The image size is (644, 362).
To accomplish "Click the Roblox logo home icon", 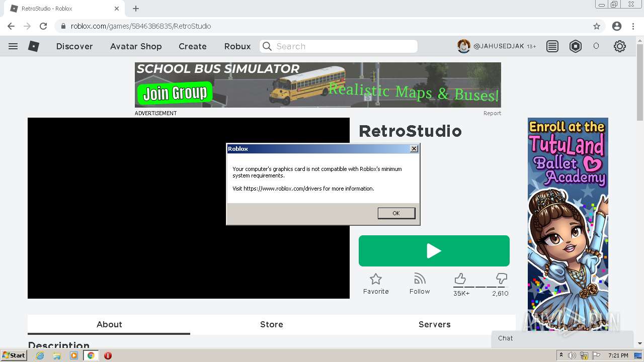I will (x=34, y=46).
